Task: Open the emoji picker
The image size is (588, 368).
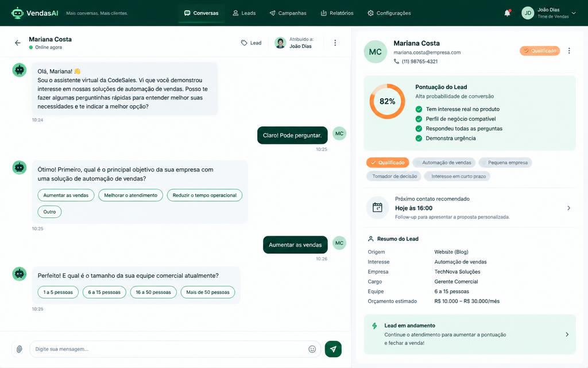Action: point(312,349)
